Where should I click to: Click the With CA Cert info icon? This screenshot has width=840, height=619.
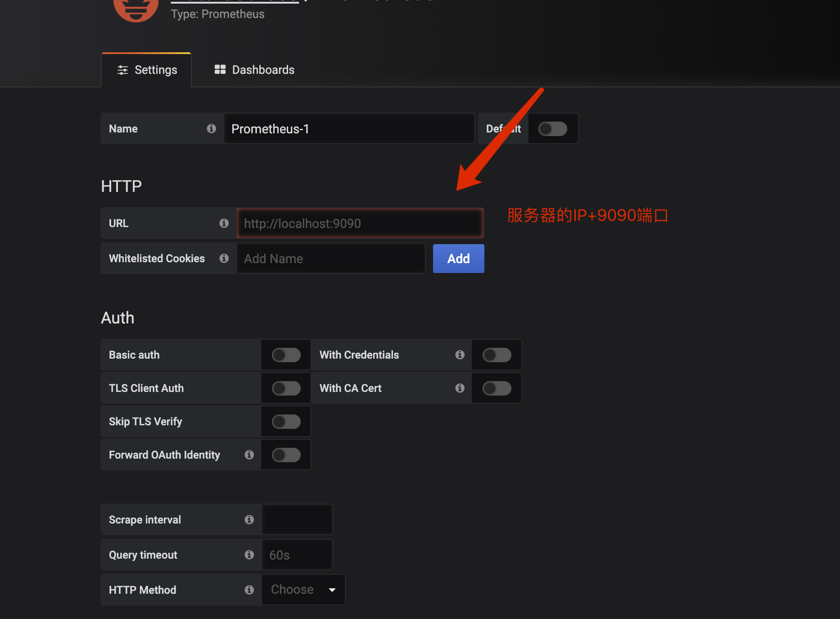[460, 388]
